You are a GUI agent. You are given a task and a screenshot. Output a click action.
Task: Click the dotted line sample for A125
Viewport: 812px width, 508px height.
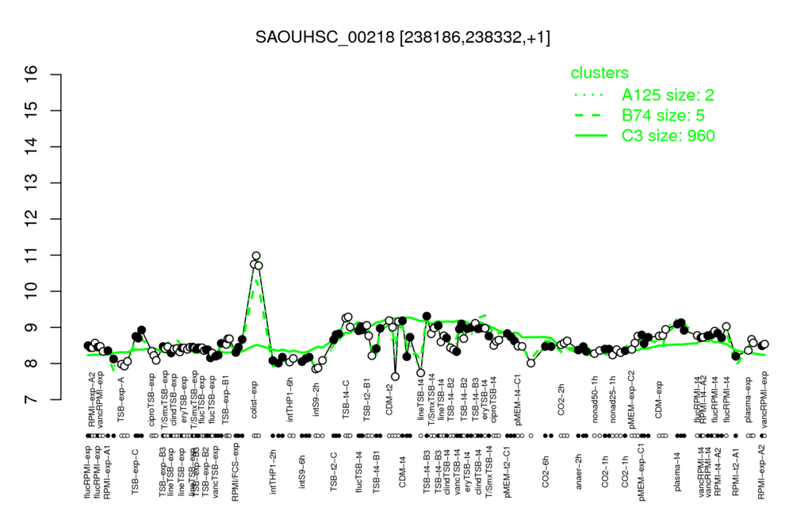pos(590,95)
